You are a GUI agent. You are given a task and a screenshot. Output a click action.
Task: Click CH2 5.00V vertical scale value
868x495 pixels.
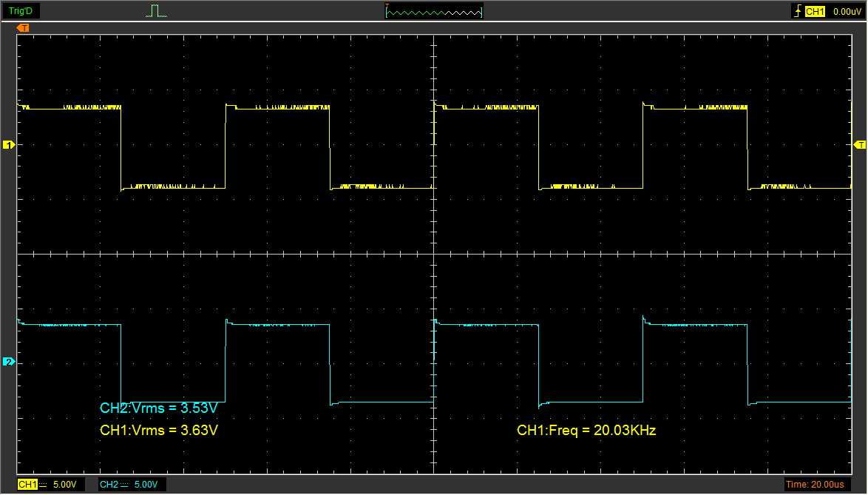(x=146, y=485)
